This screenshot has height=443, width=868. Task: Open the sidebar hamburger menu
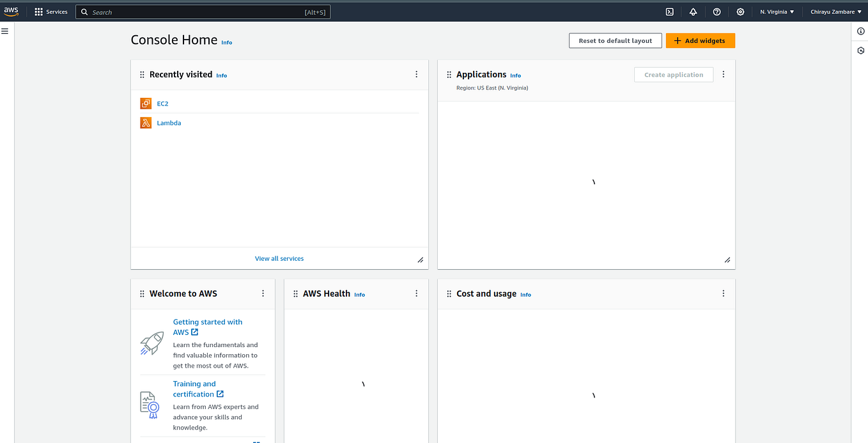5,30
